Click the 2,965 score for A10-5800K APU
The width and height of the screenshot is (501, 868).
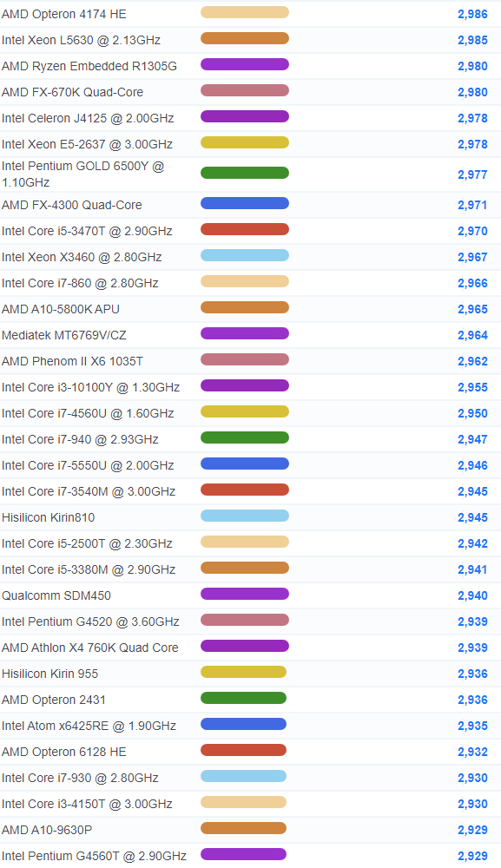pyautogui.click(x=472, y=309)
